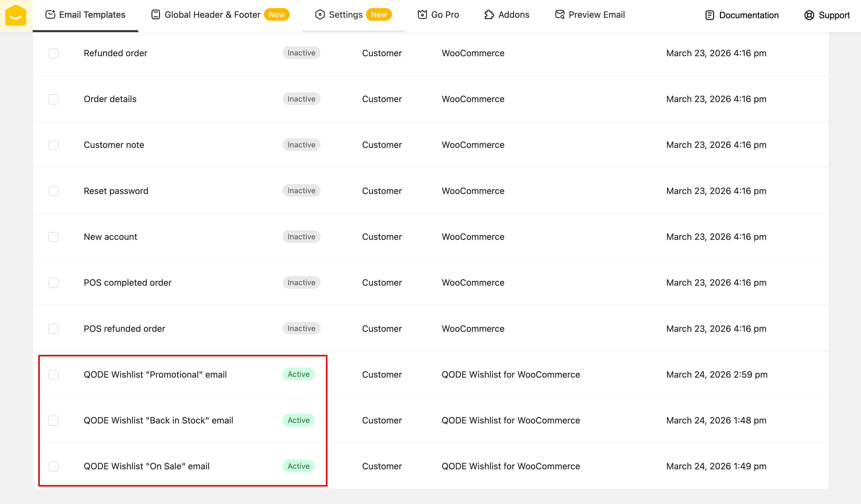The height and width of the screenshot is (504, 861).
Task: Tick the QODE Wishlist "On Sale" checkbox
Action: tap(53, 466)
